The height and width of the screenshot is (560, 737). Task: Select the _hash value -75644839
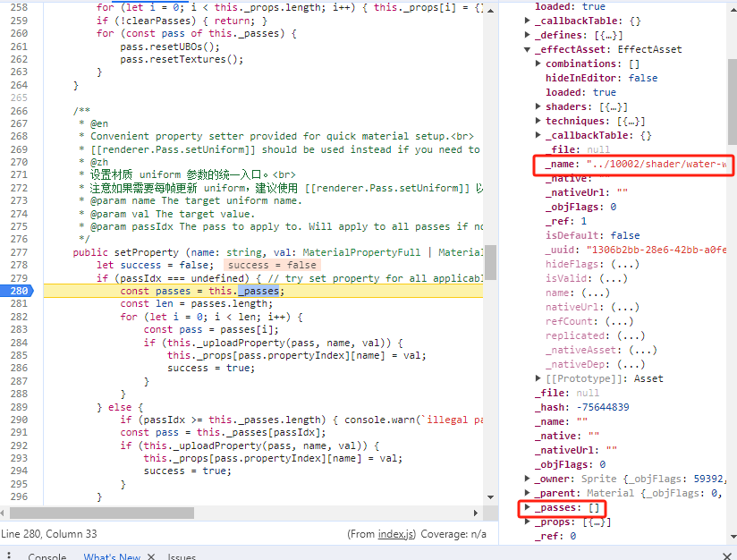coord(603,407)
